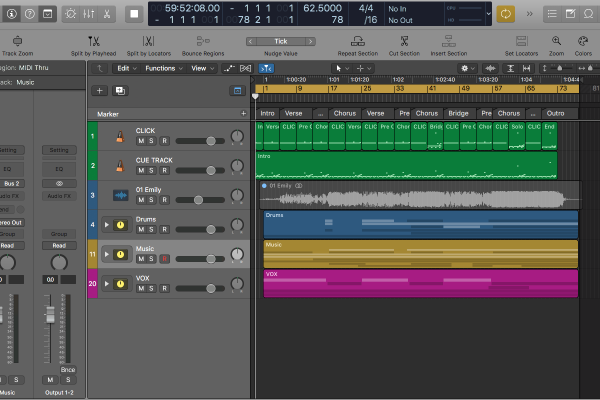
Task: Open the Colors palette icon
Action: [583, 41]
